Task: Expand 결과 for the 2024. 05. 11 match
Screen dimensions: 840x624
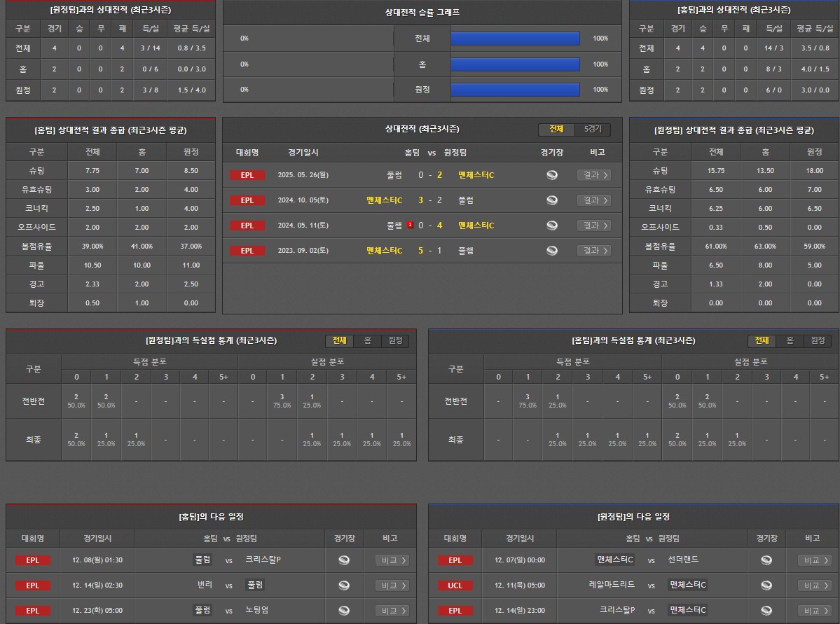Action: (593, 226)
